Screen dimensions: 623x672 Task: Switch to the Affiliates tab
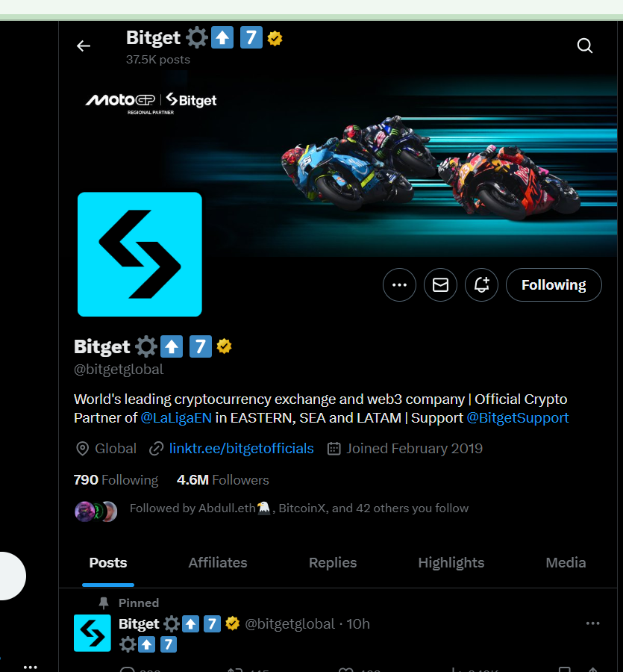pos(218,563)
